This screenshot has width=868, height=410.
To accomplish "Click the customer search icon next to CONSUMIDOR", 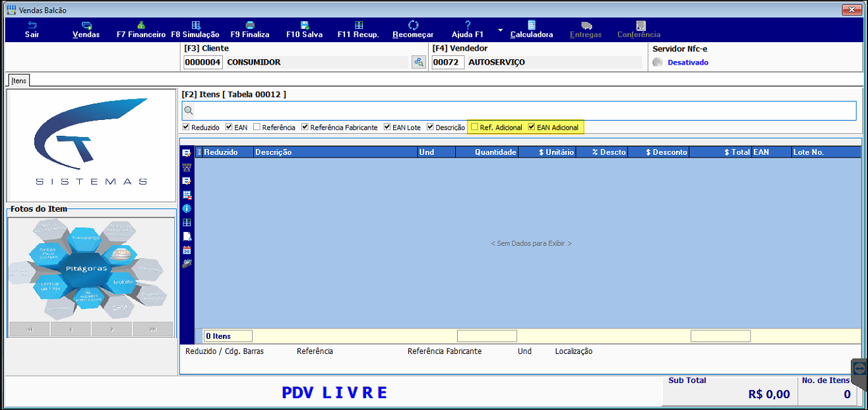I will click(x=418, y=62).
